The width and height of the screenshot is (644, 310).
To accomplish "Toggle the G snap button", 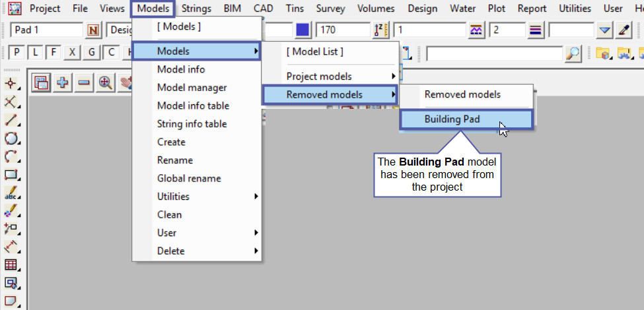I will (91, 53).
